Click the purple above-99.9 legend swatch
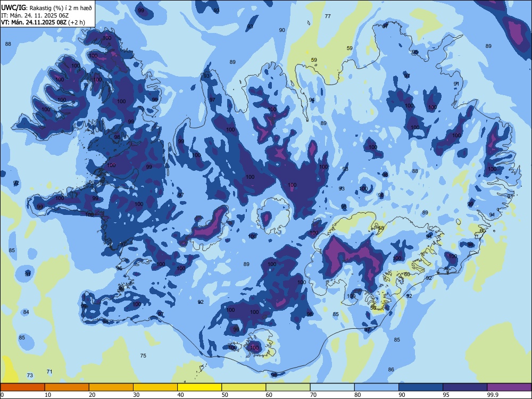This screenshot has width=532, height=399. [509, 387]
